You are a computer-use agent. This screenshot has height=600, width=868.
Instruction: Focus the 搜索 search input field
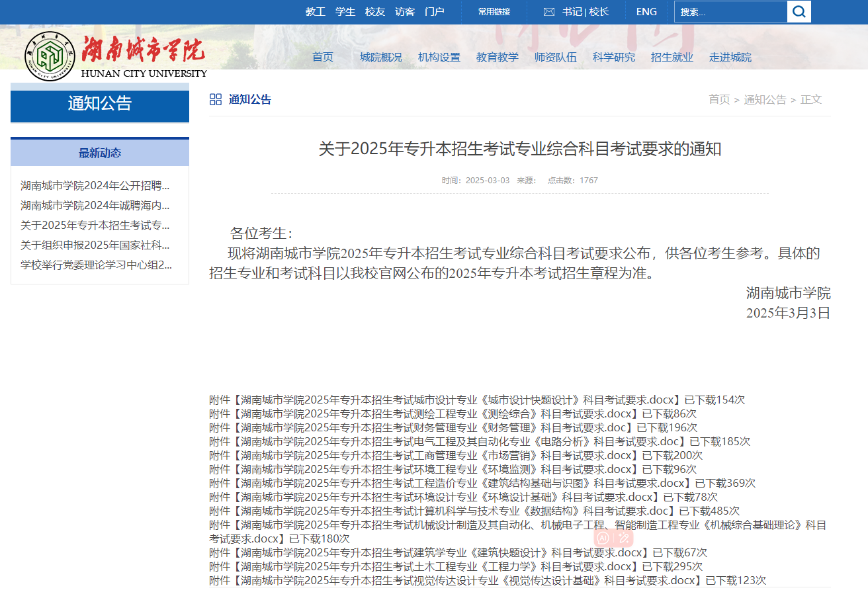tap(731, 11)
